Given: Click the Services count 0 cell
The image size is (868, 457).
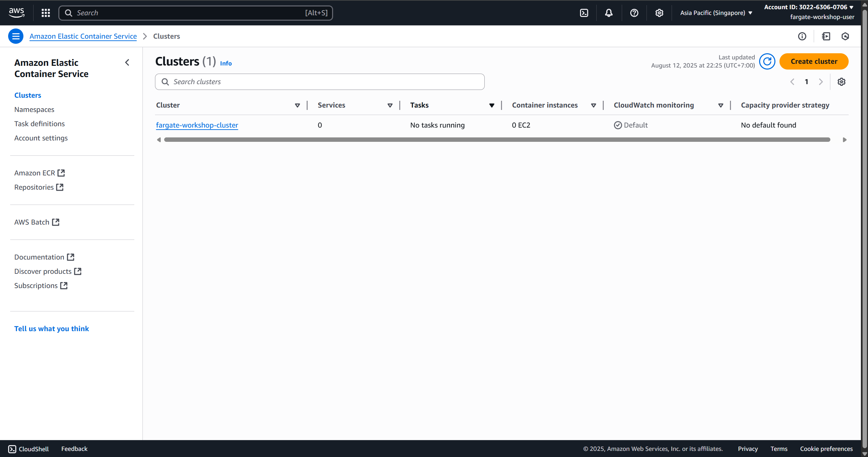Looking at the screenshot, I should coord(320,125).
